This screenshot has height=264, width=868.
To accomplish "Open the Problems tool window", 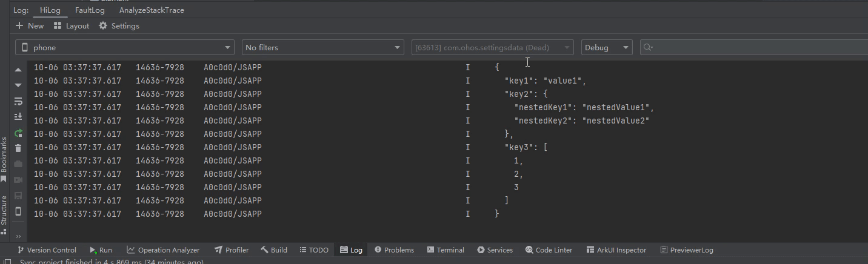I will click(394, 249).
